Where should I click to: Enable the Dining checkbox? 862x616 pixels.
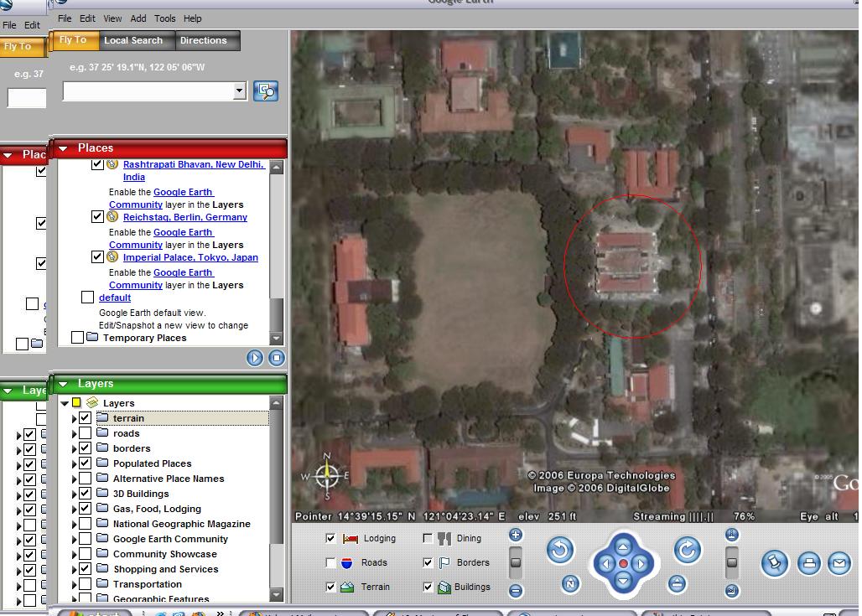pos(428,539)
